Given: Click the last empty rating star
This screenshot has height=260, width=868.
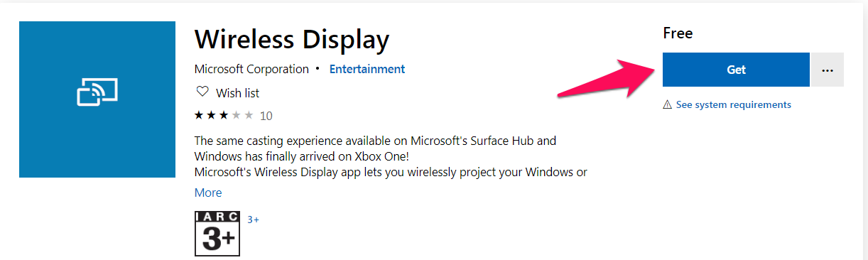Looking at the screenshot, I should tap(248, 115).
